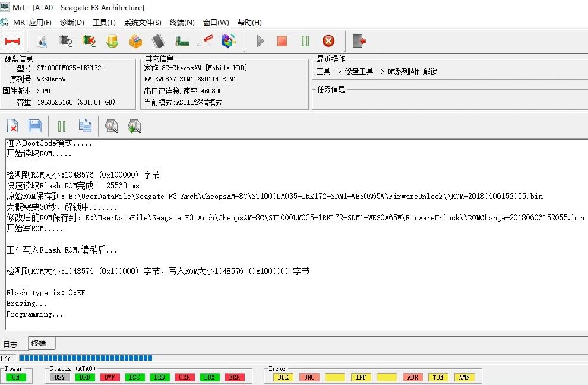Abort with the red circle X icon

tap(328, 41)
